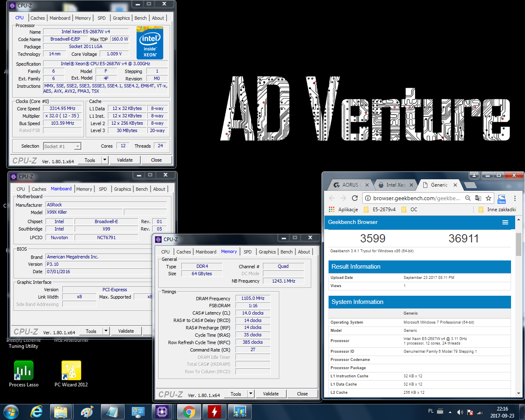
Task: Click the 3599 single-core score
Action: [373, 238]
